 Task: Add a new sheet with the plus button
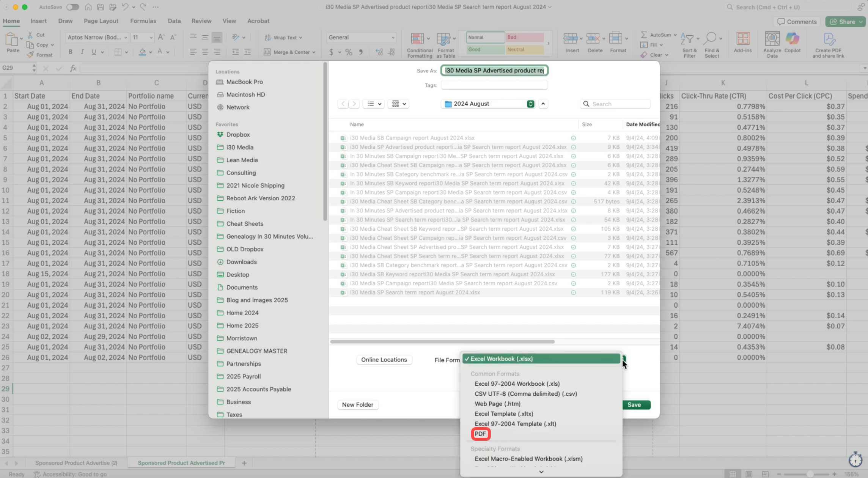click(x=244, y=463)
